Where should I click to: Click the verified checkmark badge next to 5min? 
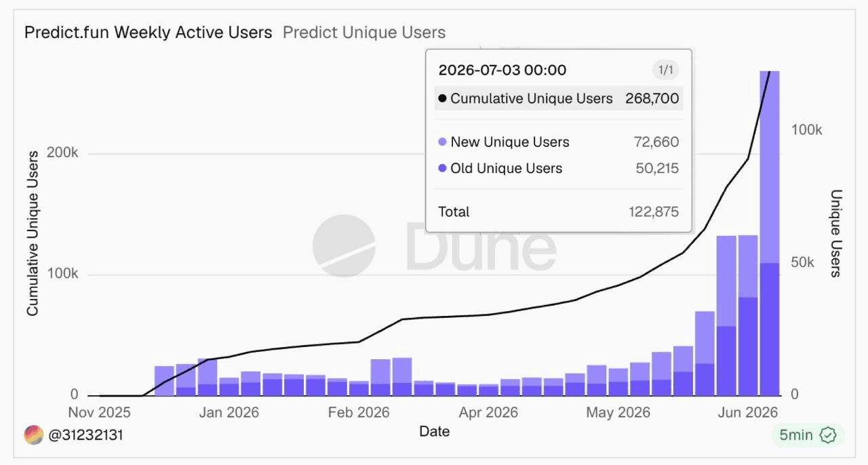(x=827, y=435)
